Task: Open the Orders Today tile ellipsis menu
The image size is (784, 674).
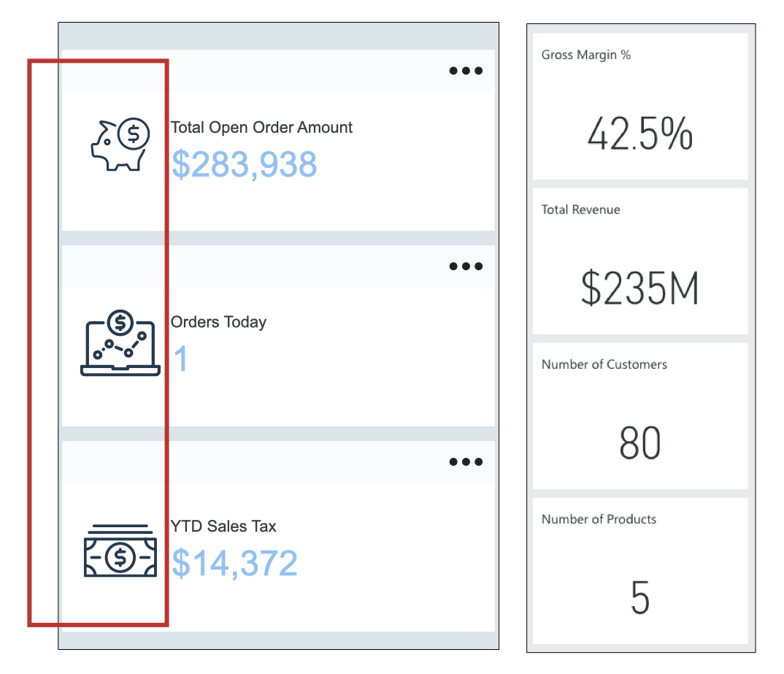Action: coord(466,267)
